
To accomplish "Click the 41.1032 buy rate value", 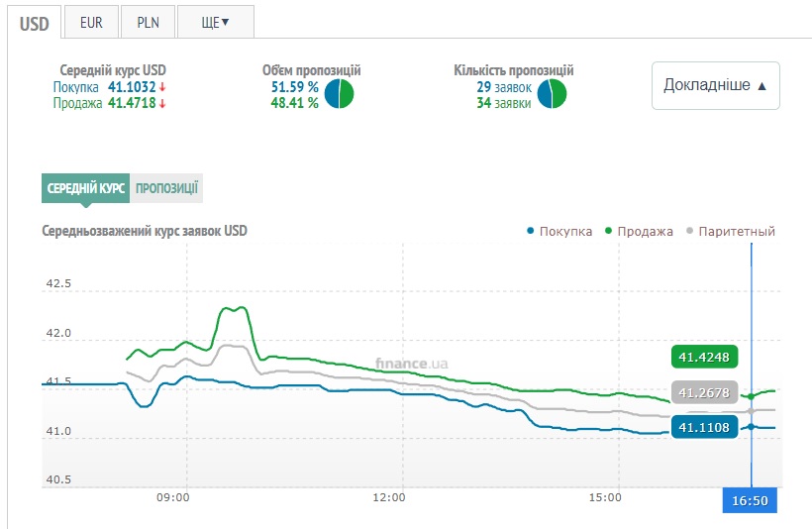I will (x=131, y=87).
